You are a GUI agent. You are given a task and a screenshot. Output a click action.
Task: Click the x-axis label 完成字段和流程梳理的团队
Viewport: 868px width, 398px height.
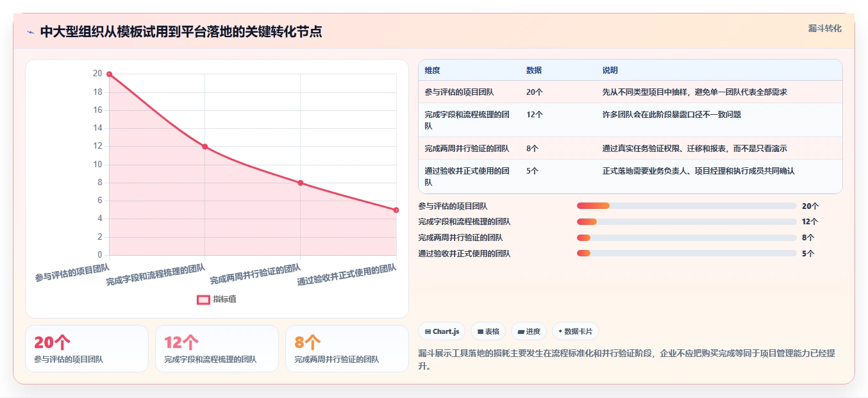point(156,275)
